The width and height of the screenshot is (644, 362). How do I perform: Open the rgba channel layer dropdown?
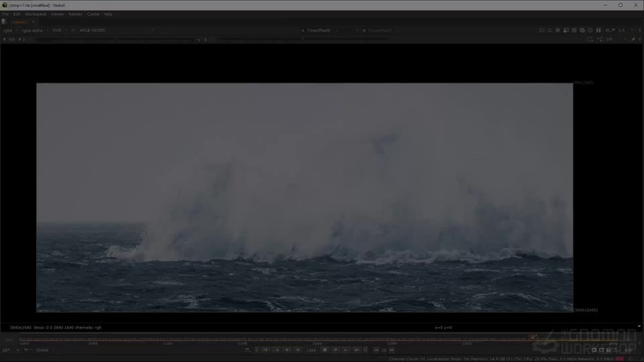(9, 30)
